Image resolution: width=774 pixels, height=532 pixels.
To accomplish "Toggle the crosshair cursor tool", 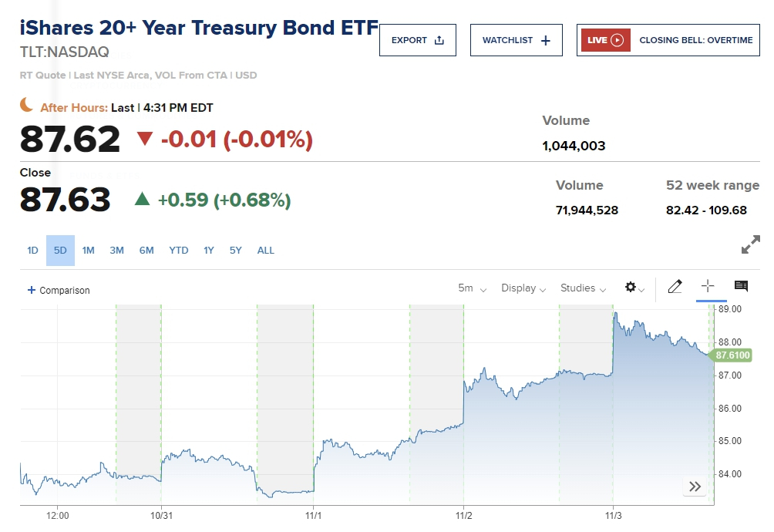I will click(x=707, y=287).
